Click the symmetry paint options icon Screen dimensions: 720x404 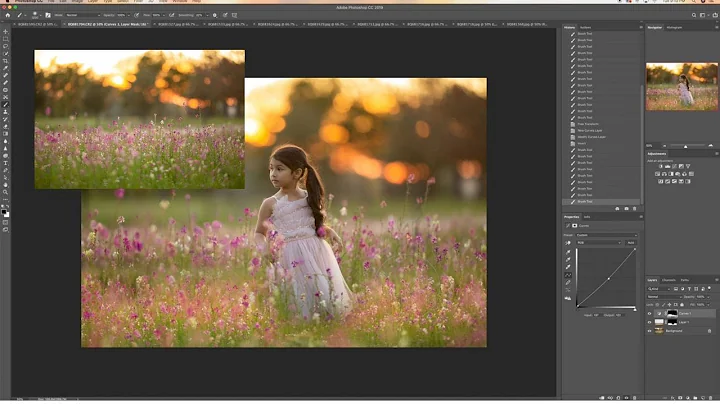(x=234, y=15)
